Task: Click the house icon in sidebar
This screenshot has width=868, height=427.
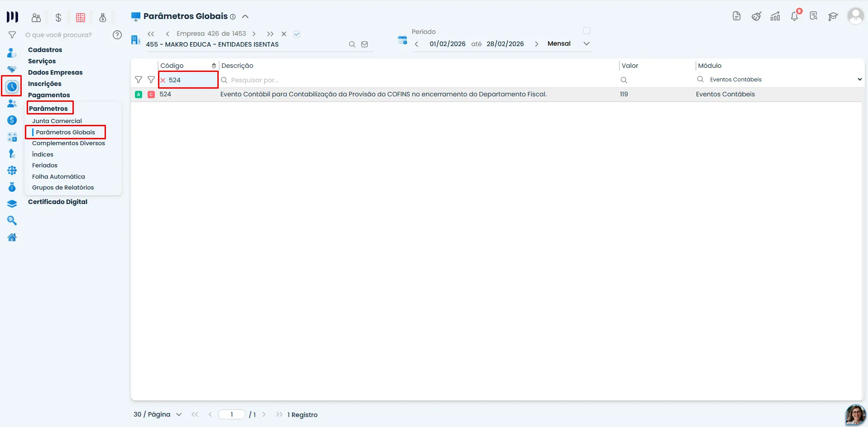Action: (x=12, y=237)
